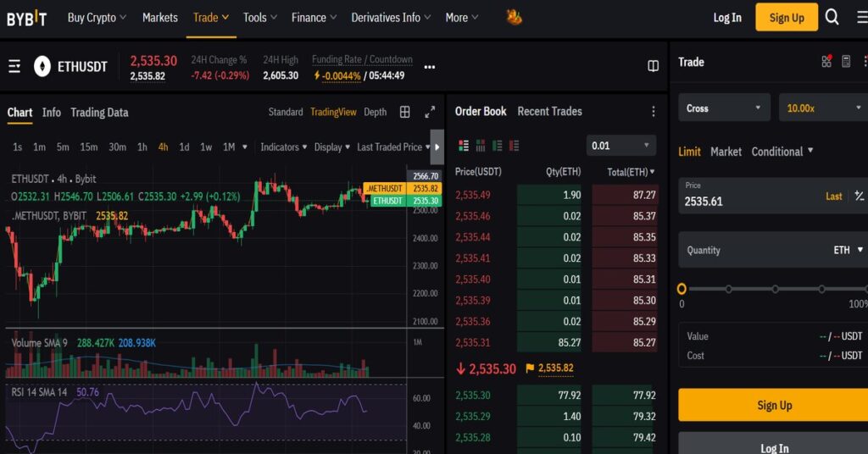Expand the Conditional order type dropdown
Viewport: 868px width, 454px height.
[782, 152]
